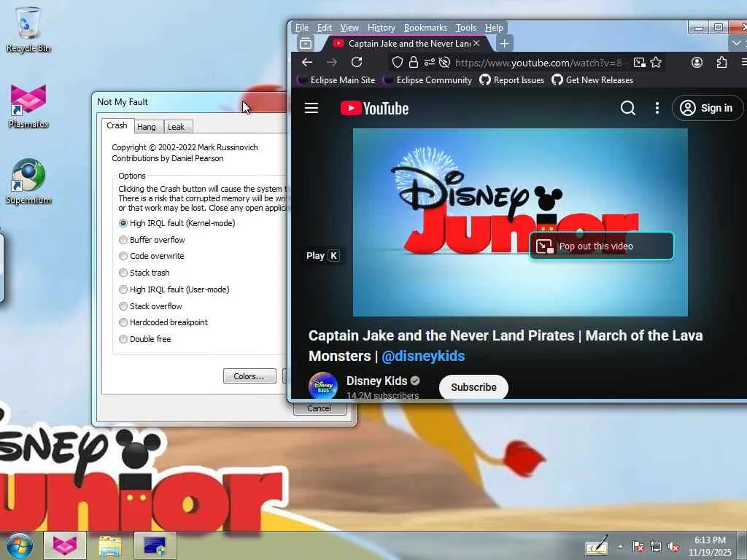Open the Action Center flag tray icon

click(x=638, y=547)
